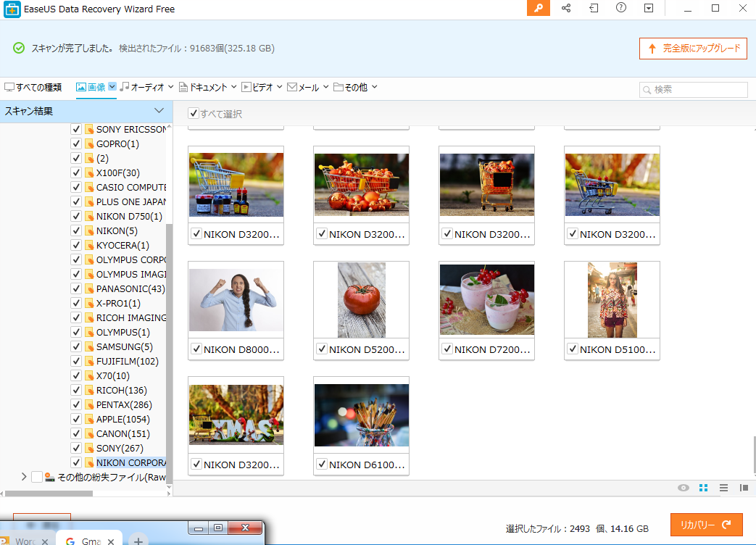Viewport: 756px width, 545px height.
Task: Open new tab in browser window
Action: point(138,541)
